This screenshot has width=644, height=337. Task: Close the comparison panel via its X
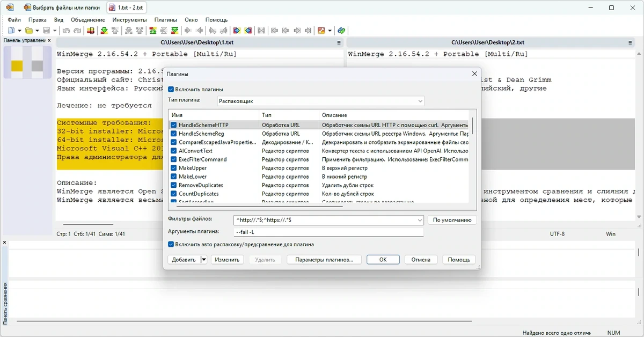tap(5, 243)
